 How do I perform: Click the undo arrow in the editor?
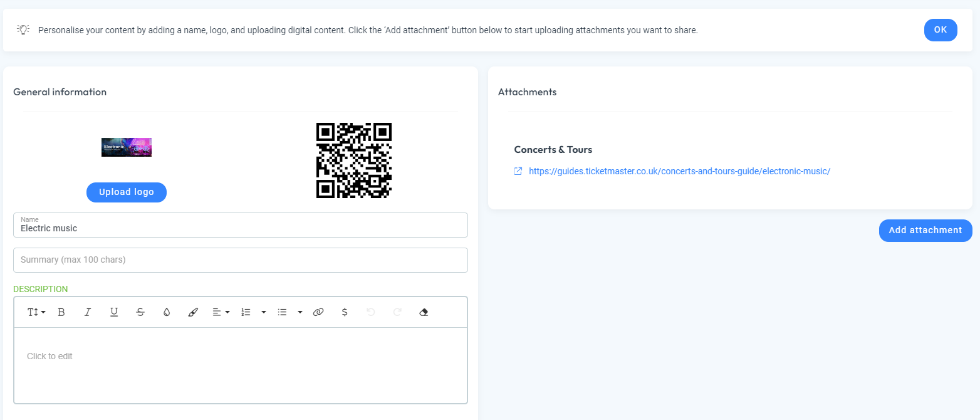click(x=371, y=312)
